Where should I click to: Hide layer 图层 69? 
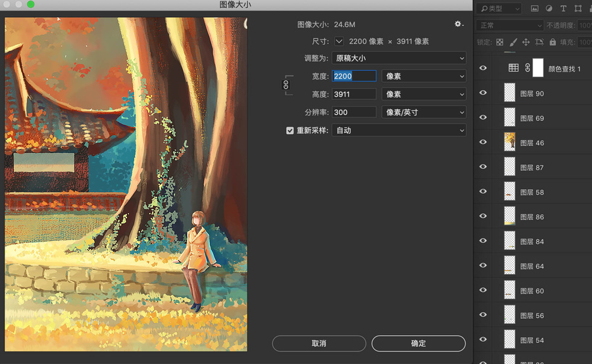pyautogui.click(x=483, y=118)
